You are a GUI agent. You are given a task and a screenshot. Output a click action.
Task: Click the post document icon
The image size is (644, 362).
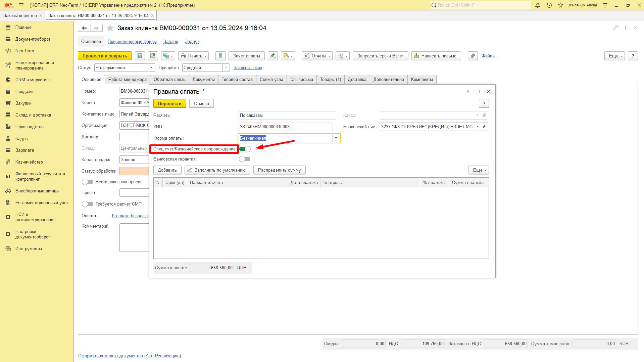(153, 56)
